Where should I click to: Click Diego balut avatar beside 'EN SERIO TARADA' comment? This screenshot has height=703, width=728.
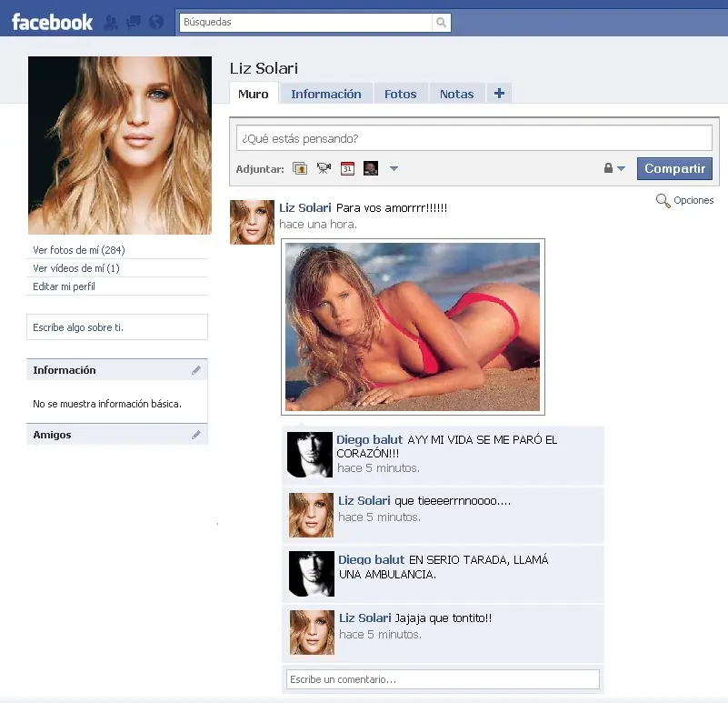312,574
